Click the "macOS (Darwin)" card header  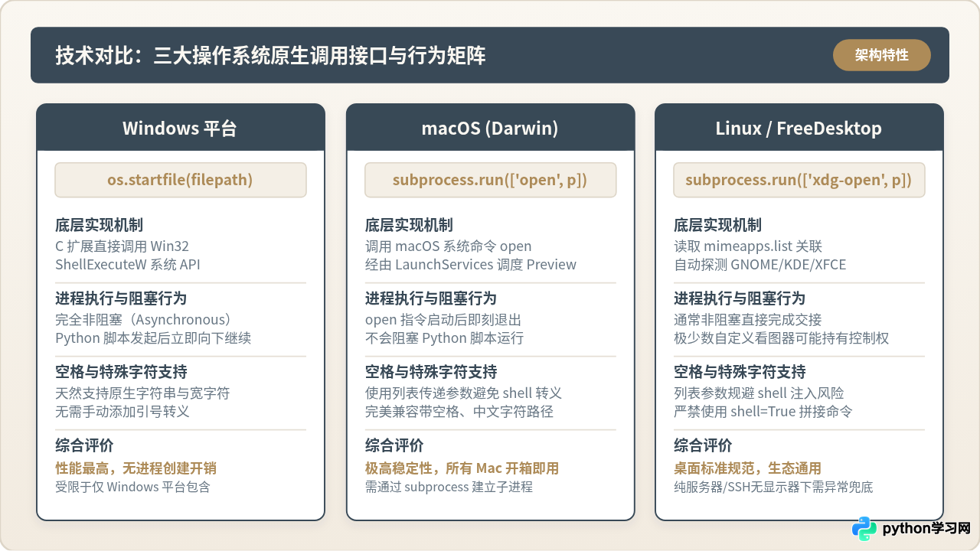click(x=490, y=128)
